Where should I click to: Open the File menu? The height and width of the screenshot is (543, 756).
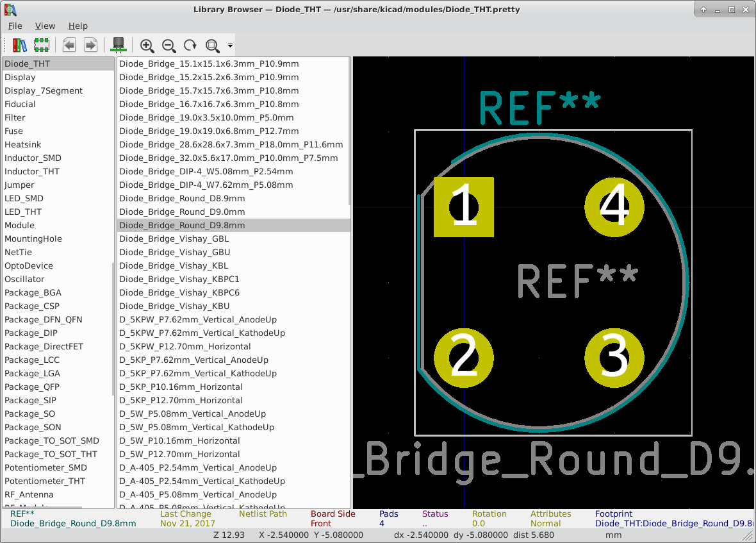pyautogui.click(x=15, y=26)
